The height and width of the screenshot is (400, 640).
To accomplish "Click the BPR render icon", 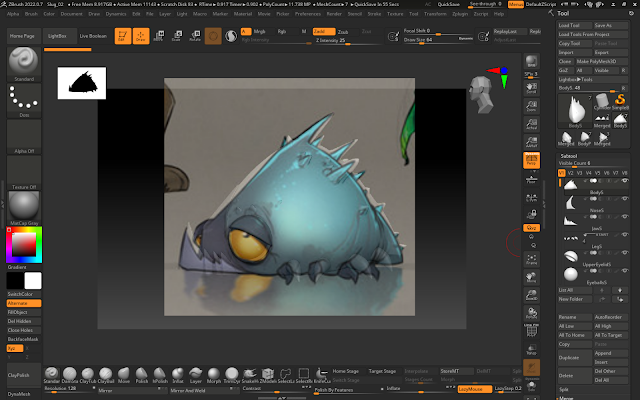I will tap(531, 61).
